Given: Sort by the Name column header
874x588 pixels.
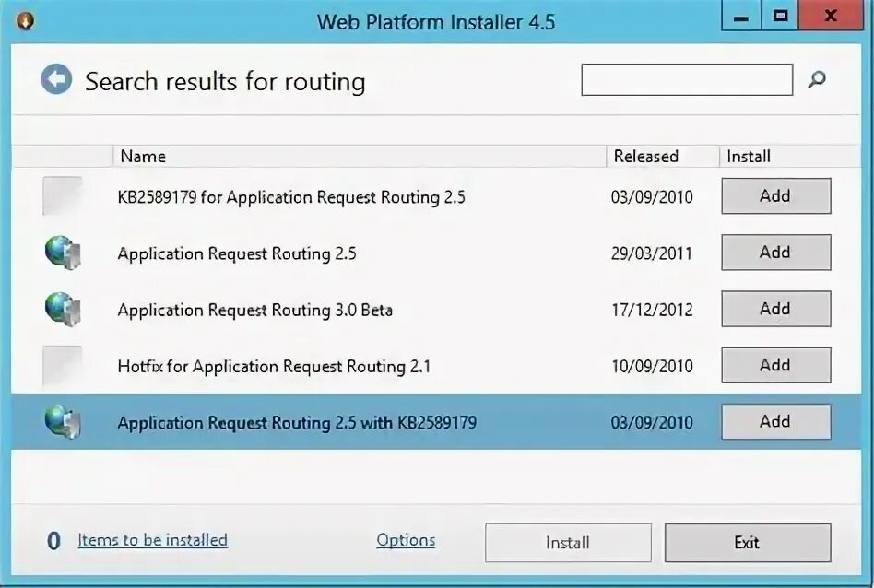Looking at the screenshot, I should (360, 156).
